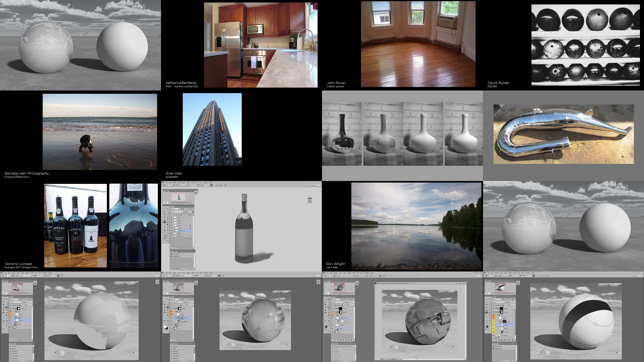644x362 pixels.
Task: Select Pen tool in faceted sphere window
Action: pyautogui.click(x=3, y=318)
